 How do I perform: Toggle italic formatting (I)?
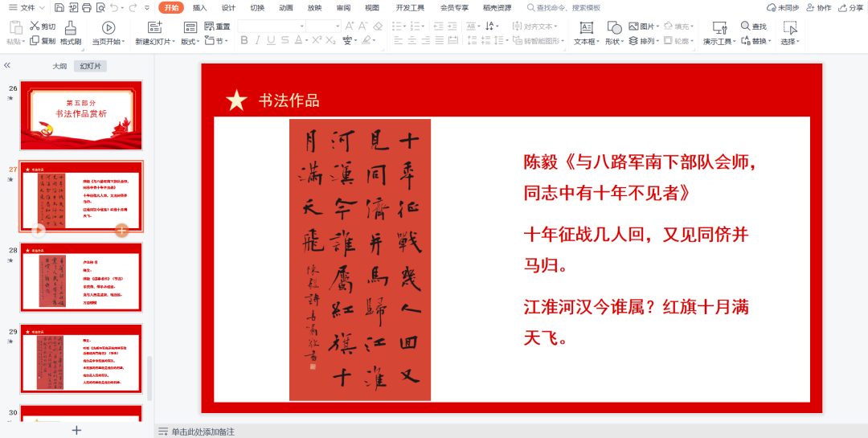tap(256, 40)
